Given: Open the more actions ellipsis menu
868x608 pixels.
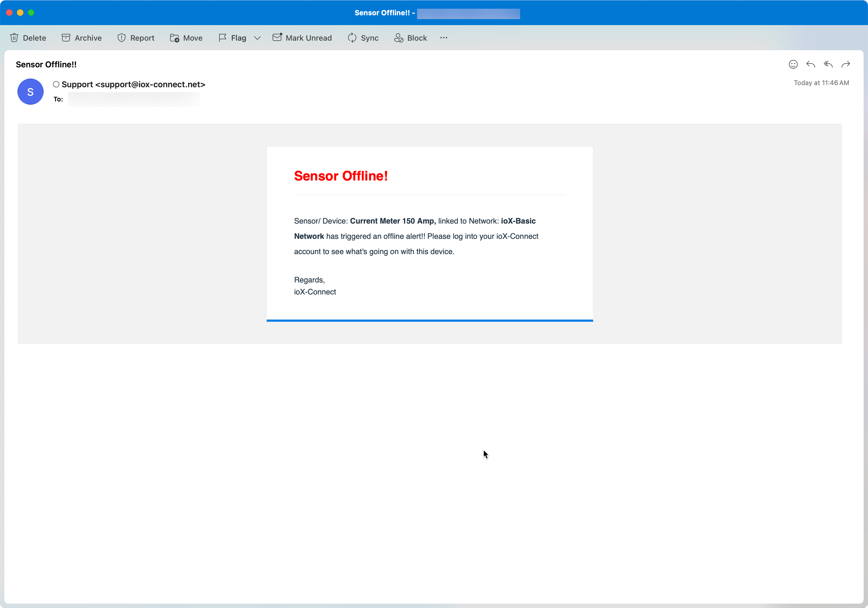Looking at the screenshot, I should [x=444, y=38].
